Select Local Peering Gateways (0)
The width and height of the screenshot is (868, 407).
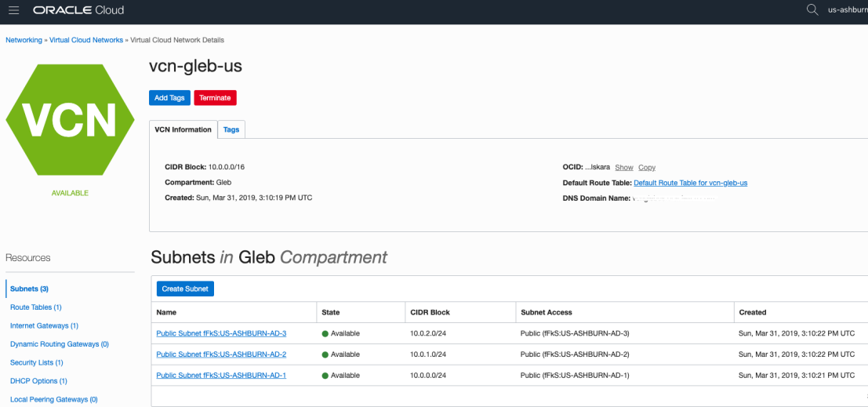[54, 399]
